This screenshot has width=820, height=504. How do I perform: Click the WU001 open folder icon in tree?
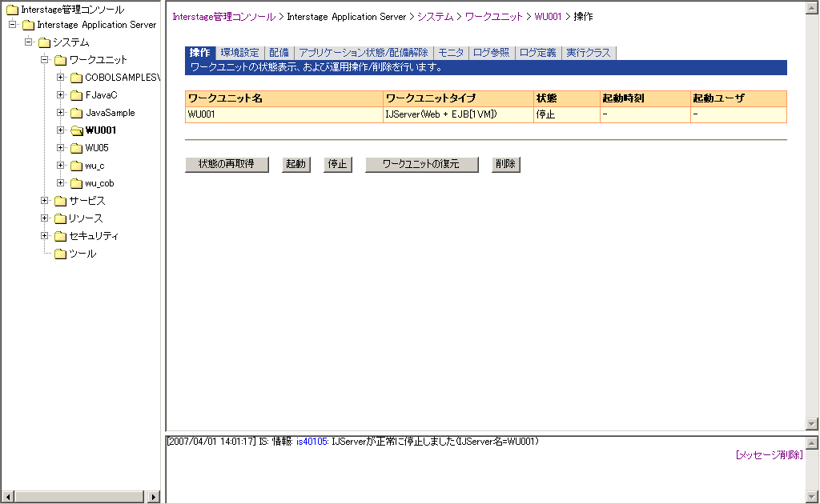(x=76, y=130)
